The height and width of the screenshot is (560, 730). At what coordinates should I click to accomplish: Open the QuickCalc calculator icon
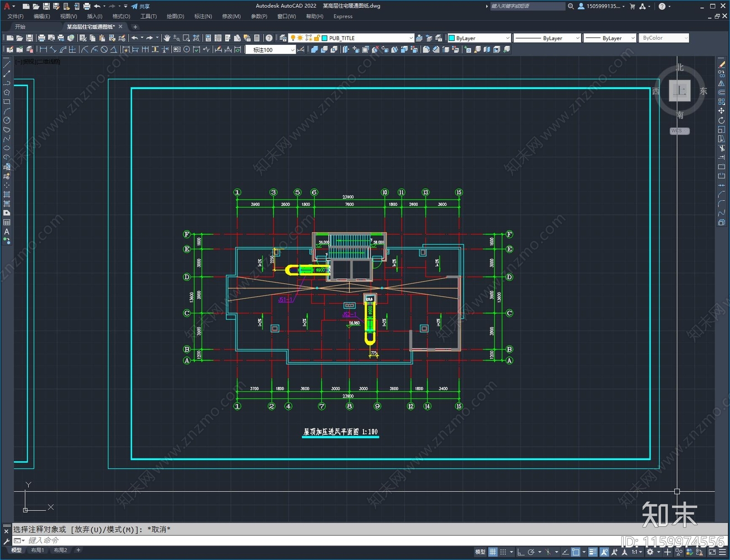coord(257,38)
